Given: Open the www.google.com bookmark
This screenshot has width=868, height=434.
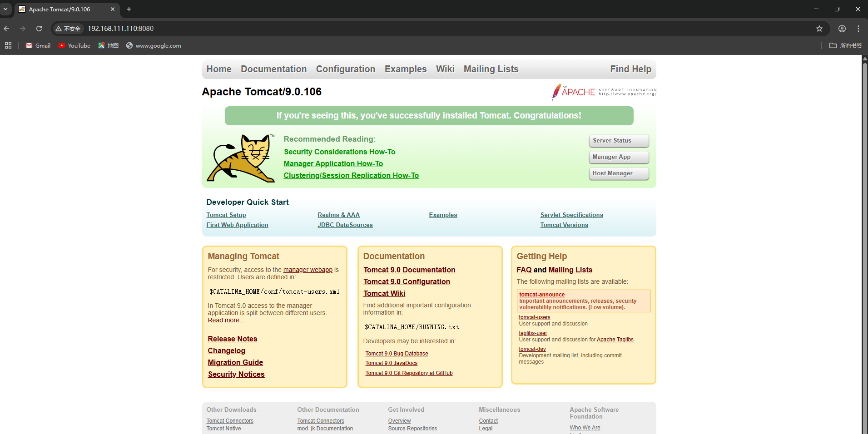Looking at the screenshot, I should click(154, 45).
